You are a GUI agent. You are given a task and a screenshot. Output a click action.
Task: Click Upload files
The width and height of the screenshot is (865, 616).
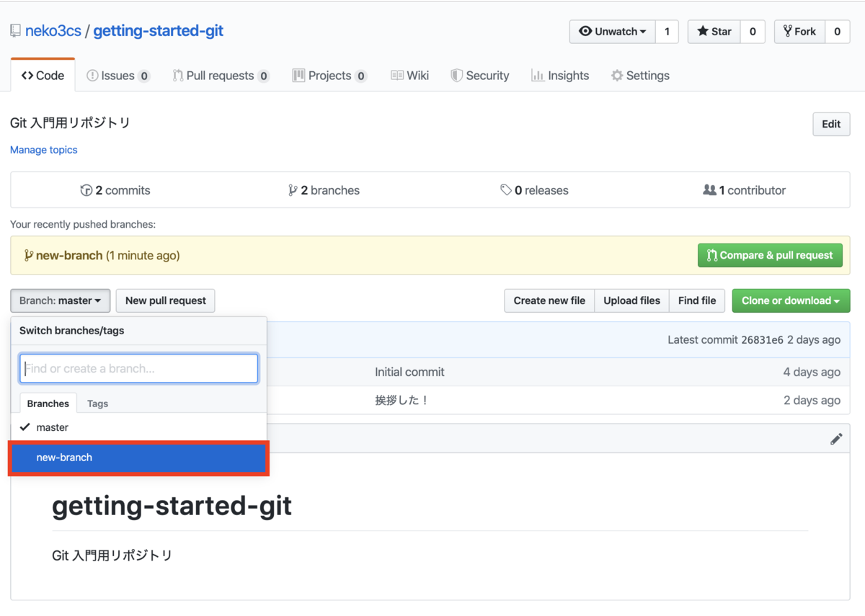tap(631, 300)
